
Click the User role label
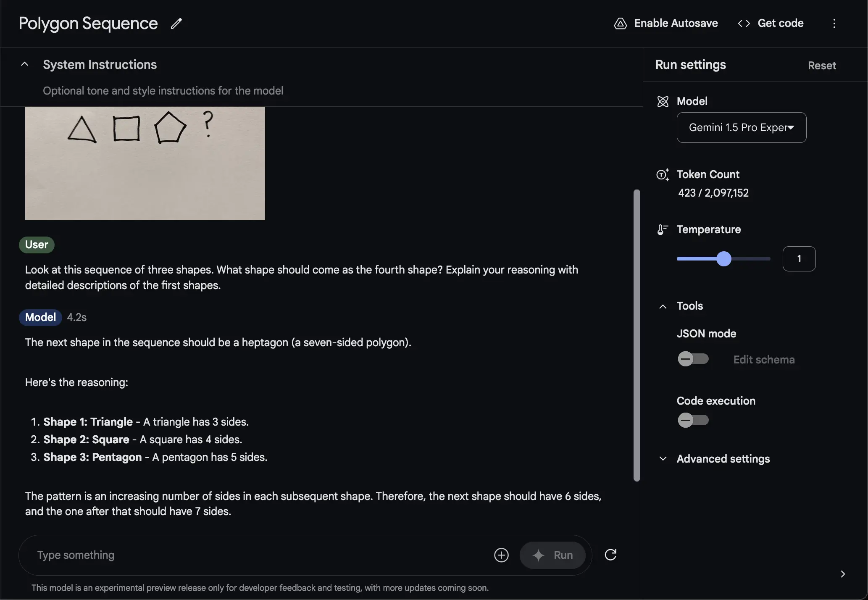pos(37,245)
